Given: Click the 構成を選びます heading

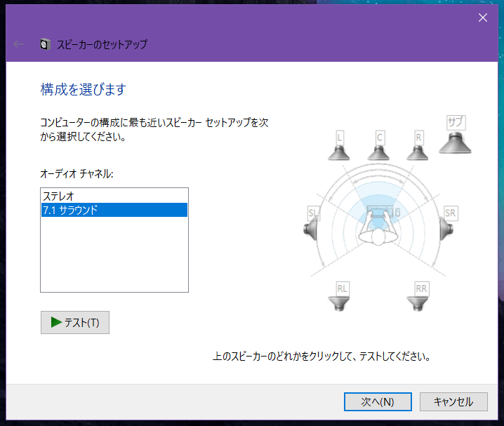Looking at the screenshot, I should pos(84,89).
